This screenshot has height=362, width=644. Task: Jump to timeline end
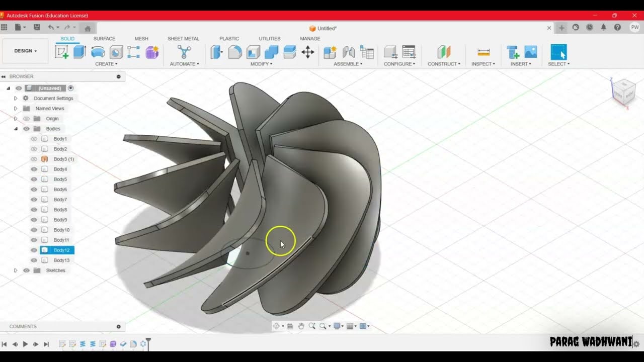coord(46,344)
